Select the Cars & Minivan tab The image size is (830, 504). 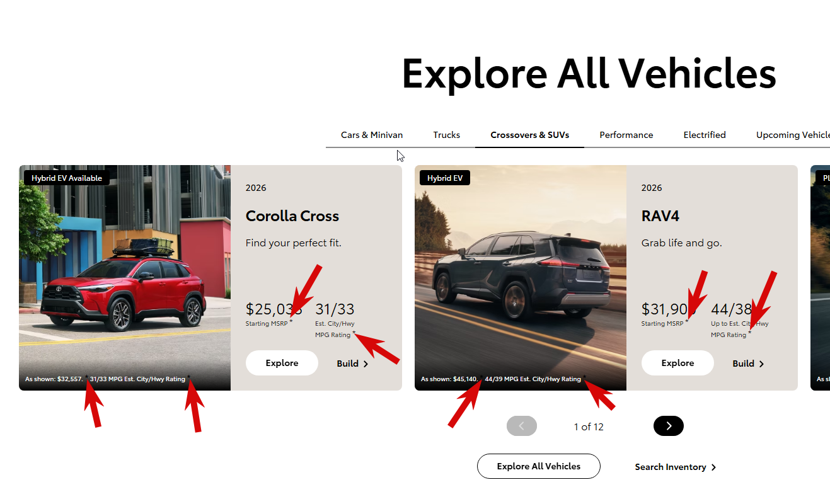coord(372,135)
